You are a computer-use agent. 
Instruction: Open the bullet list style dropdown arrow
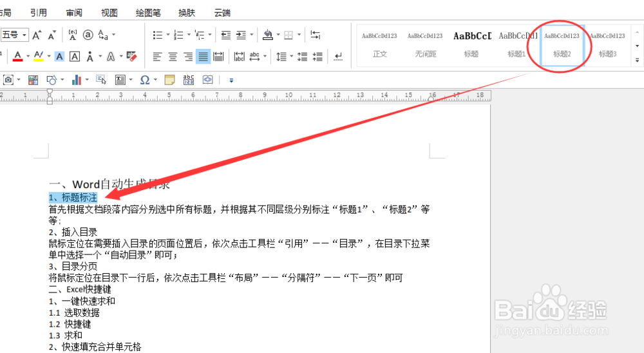coord(168,35)
